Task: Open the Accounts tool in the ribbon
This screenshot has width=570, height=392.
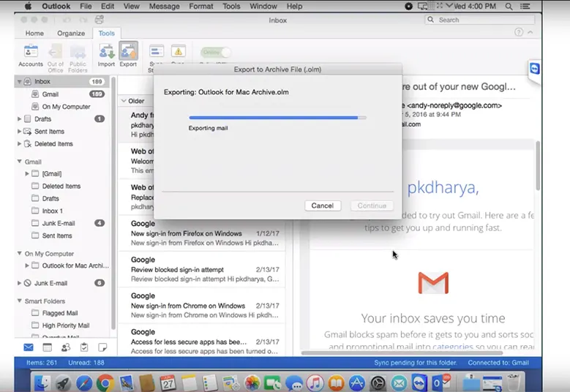Action: click(31, 56)
